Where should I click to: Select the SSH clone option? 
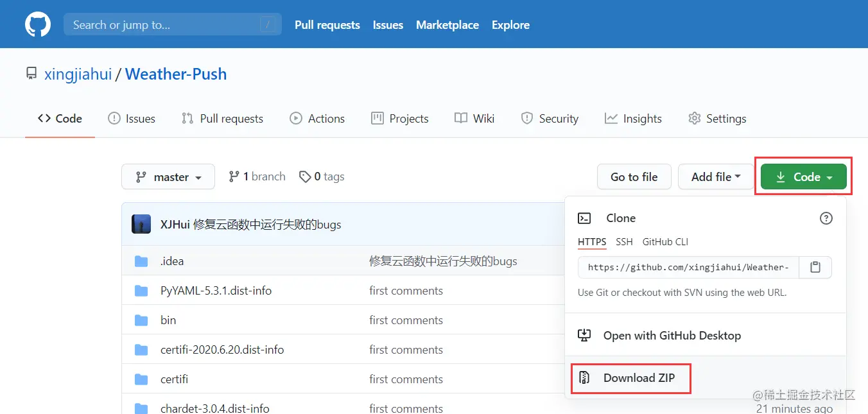coord(624,242)
